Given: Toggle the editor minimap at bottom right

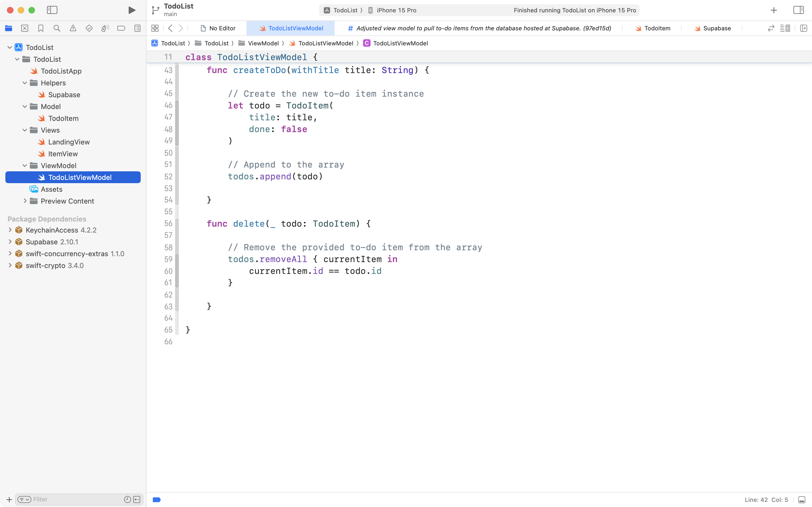Looking at the screenshot, I should (x=802, y=499).
